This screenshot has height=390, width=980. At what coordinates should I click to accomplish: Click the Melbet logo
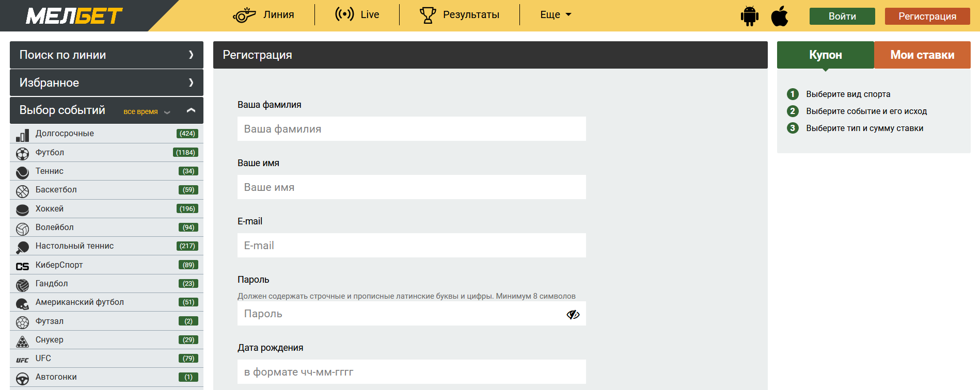click(74, 16)
